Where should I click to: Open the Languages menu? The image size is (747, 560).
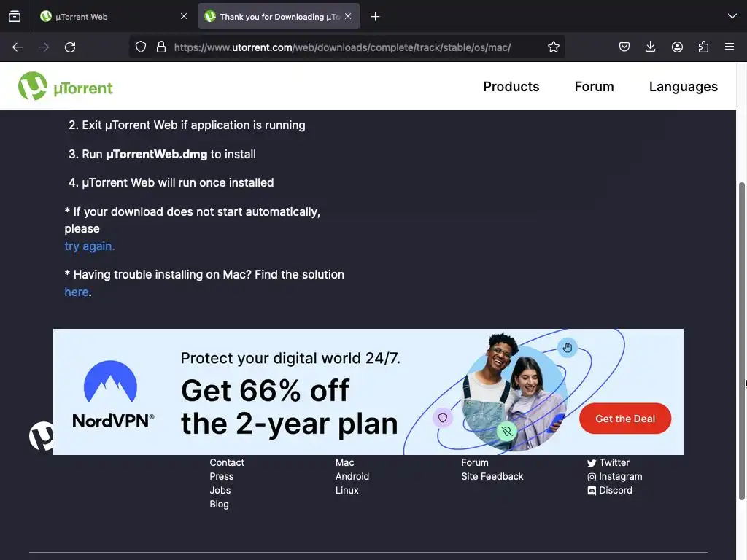pyautogui.click(x=683, y=87)
